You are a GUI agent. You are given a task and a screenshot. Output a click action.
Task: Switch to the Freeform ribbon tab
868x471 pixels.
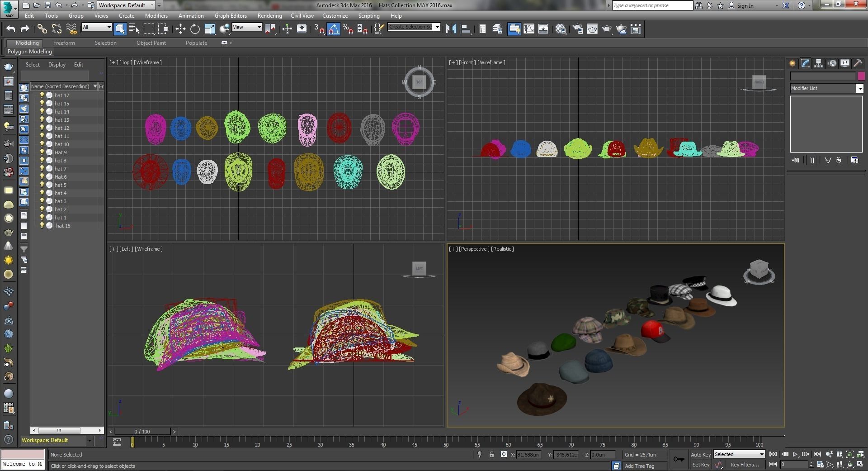click(64, 43)
